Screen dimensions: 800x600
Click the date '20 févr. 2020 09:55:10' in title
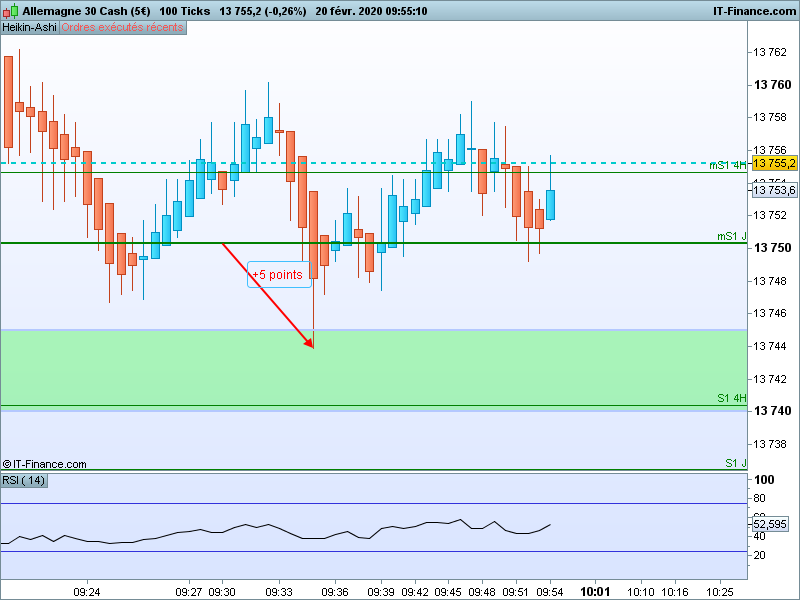(x=371, y=11)
